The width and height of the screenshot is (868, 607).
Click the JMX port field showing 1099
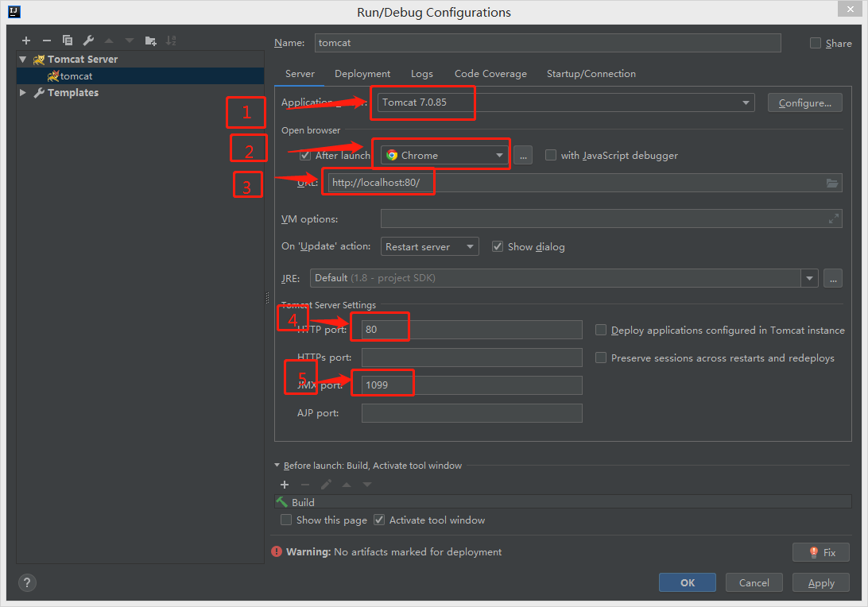[x=471, y=385]
